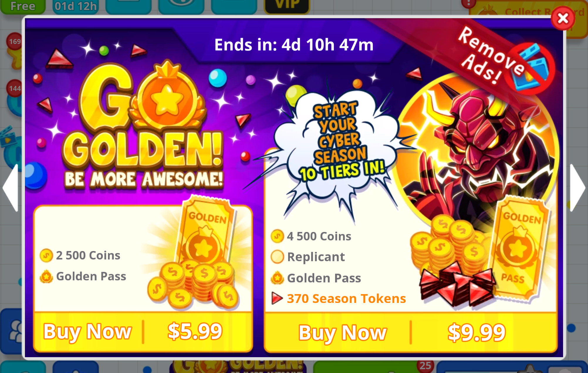Image resolution: width=588 pixels, height=373 pixels.
Task: Advance to the next offer with right arrow
Action: 577,188
